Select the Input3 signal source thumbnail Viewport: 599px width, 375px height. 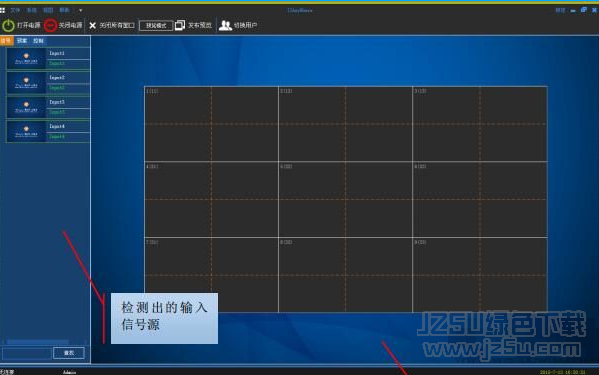pos(26,107)
